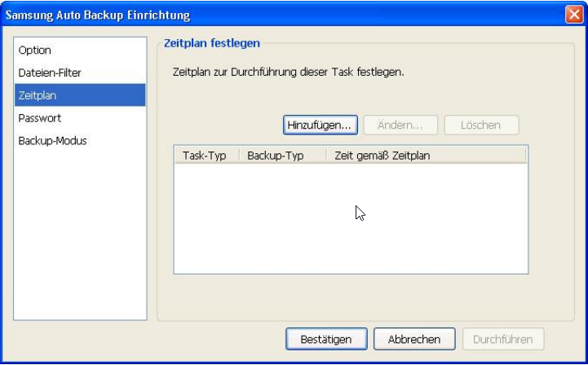The width and height of the screenshot is (588, 365).
Task: Click the Löschen button
Action: click(x=481, y=125)
